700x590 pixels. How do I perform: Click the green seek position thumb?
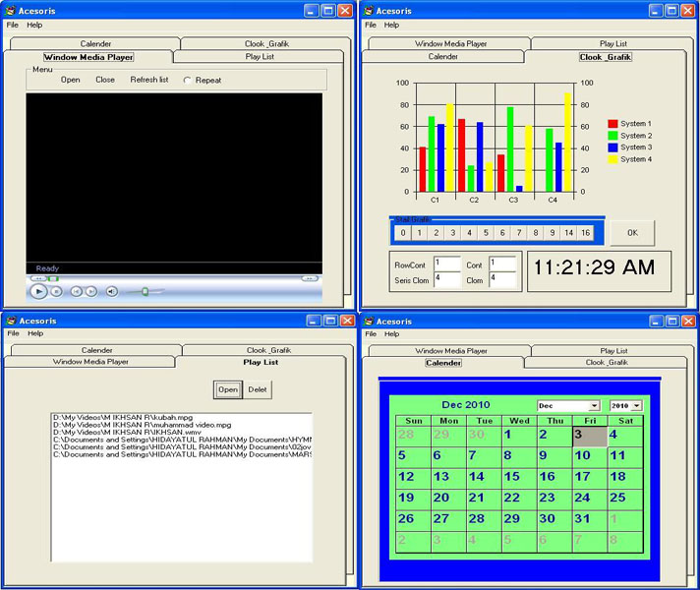[x=53, y=278]
